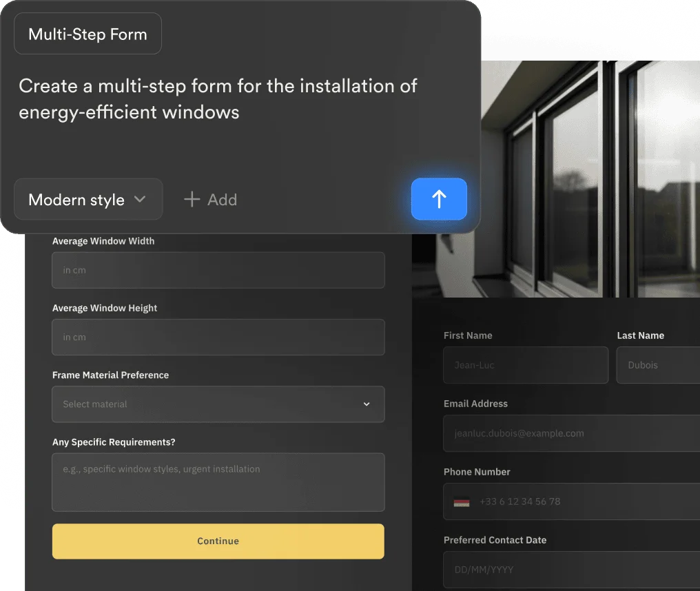The image size is (700, 591).
Task: Click the Preferred Contact Date field
Action: (571, 570)
